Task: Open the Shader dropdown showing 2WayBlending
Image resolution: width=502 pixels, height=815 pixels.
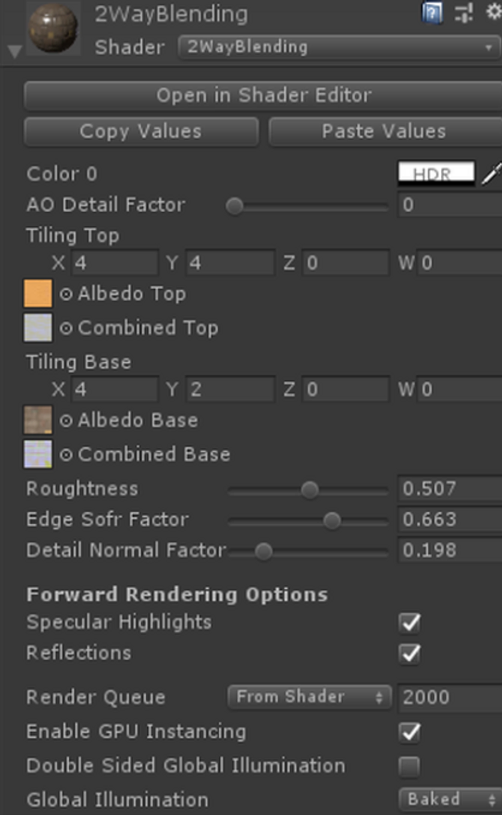Action: click(x=339, y=47)
